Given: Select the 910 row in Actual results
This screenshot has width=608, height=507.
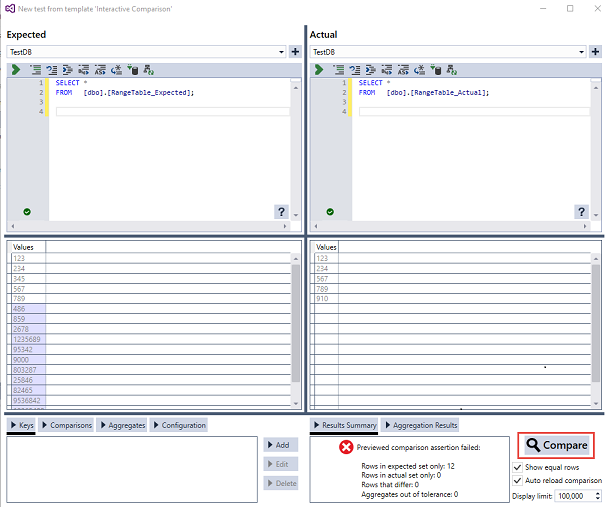Looking at the screenshot, I should [x=451, y=299].
